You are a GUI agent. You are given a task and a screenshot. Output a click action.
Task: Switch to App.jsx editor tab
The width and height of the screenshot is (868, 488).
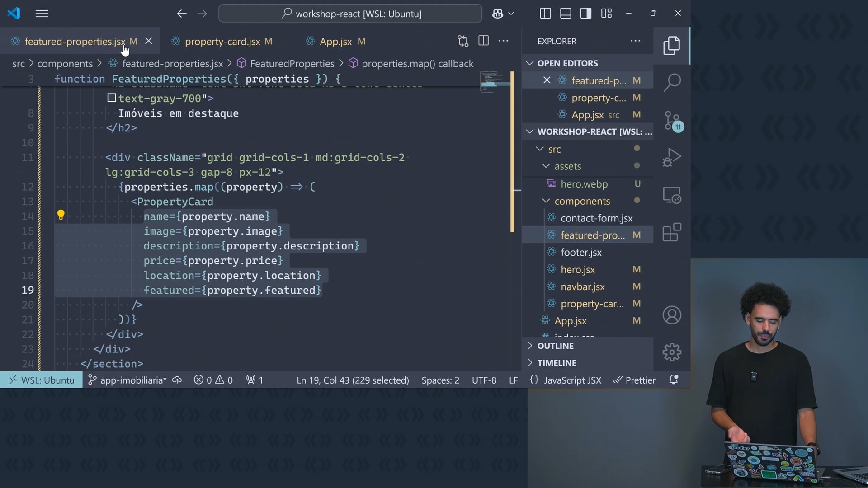[335, 42]
